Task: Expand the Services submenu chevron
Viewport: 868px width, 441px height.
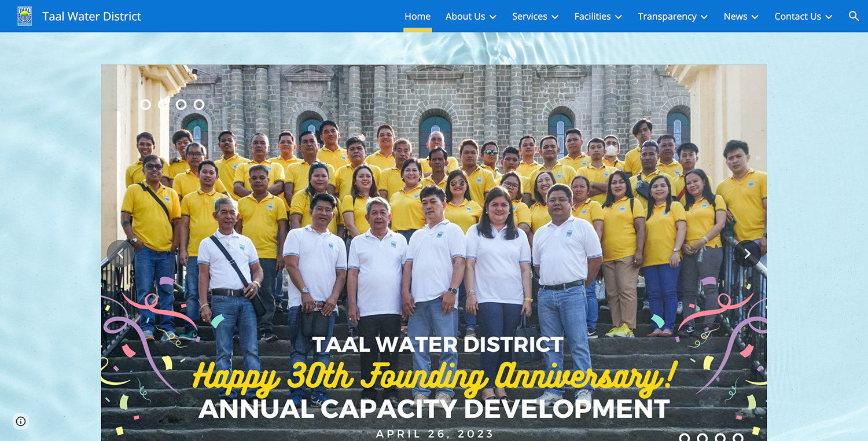Action: (x=555, y=17)
